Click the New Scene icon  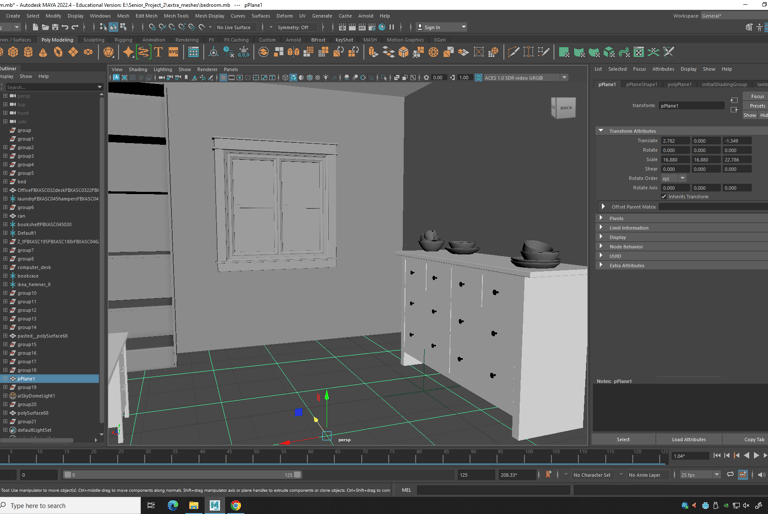tap(35, 27)
